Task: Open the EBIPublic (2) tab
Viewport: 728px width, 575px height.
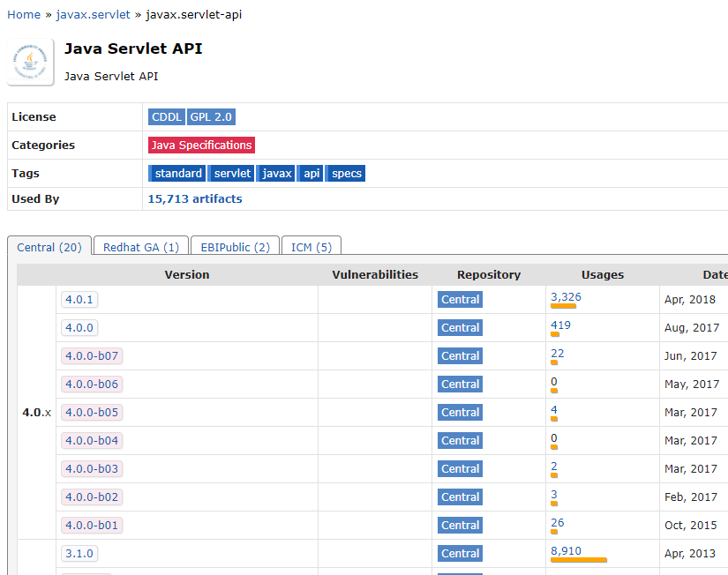Action: 236,248
